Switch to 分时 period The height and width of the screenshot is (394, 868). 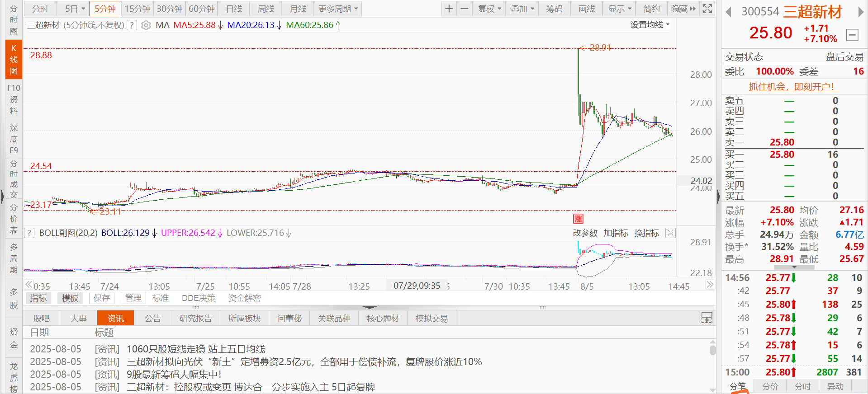40,9
